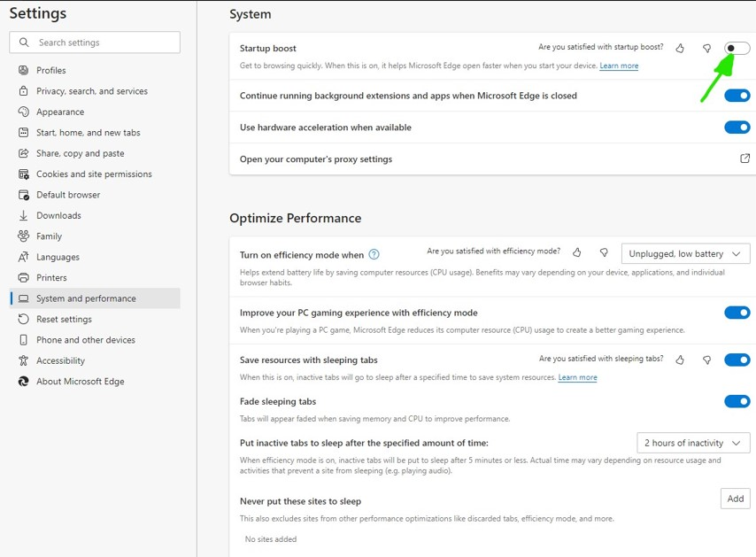Click thumbs down for startup boost
Image resolution: width=756 pixels, height=557 pixels.
tap(706, 48)
